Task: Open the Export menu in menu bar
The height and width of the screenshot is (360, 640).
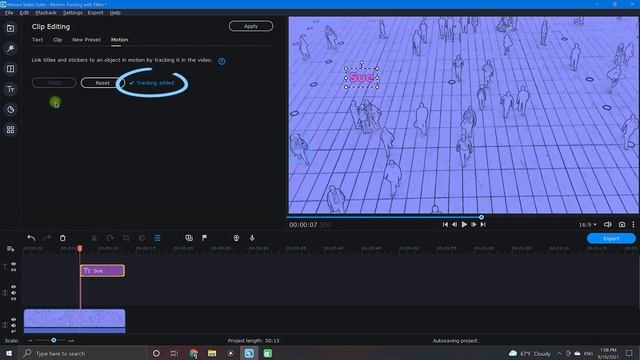Action: (96, 13)
